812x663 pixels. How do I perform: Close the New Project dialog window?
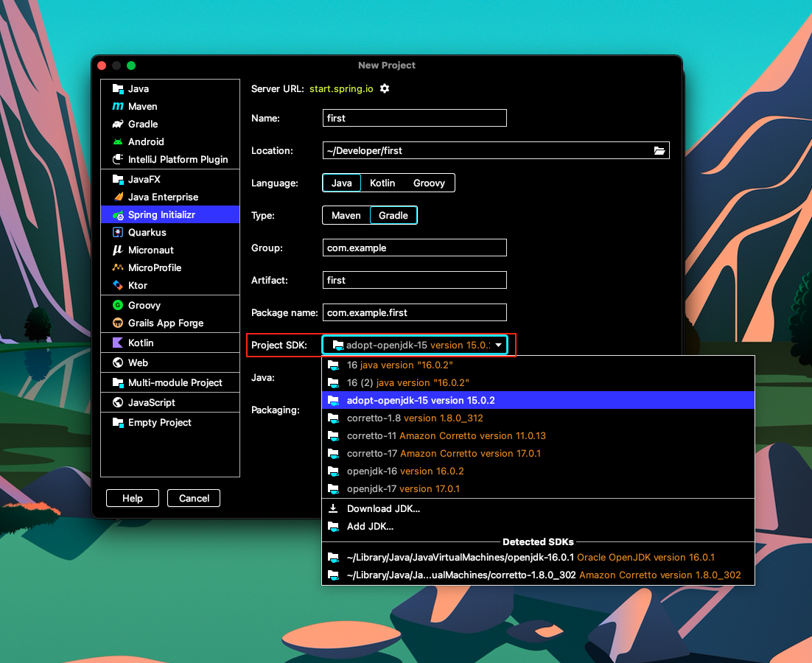pos(102,66)
